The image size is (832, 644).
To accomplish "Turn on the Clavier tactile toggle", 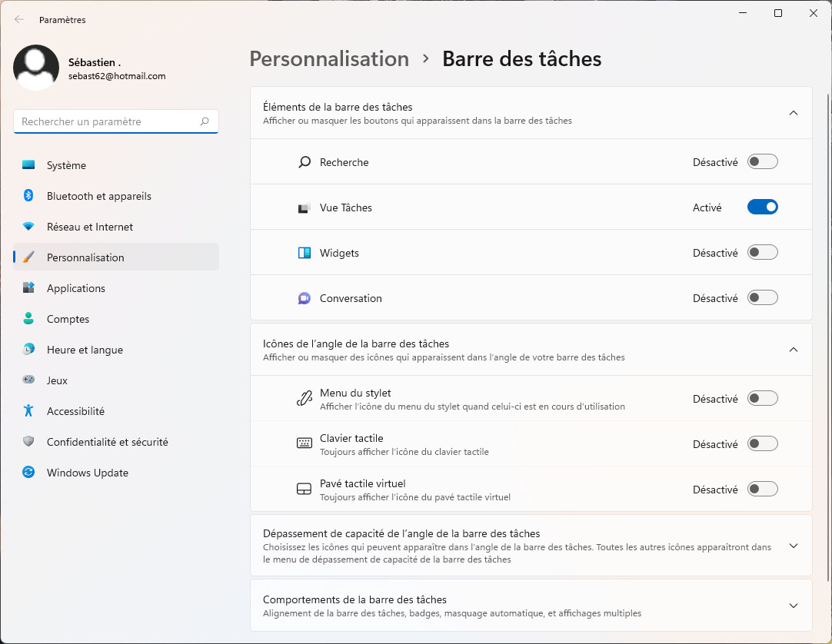I will coord(762,444).
